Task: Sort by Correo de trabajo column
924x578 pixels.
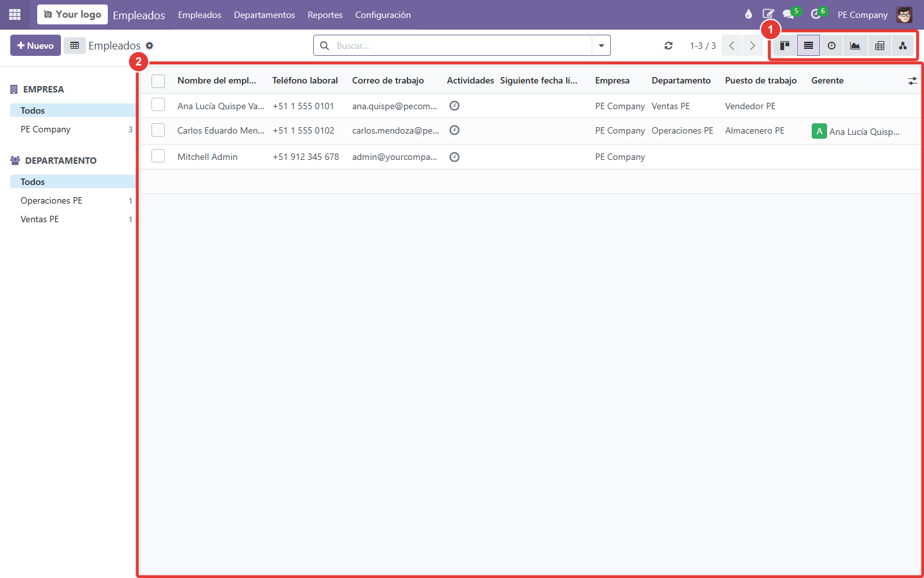Action: (388, 80)
